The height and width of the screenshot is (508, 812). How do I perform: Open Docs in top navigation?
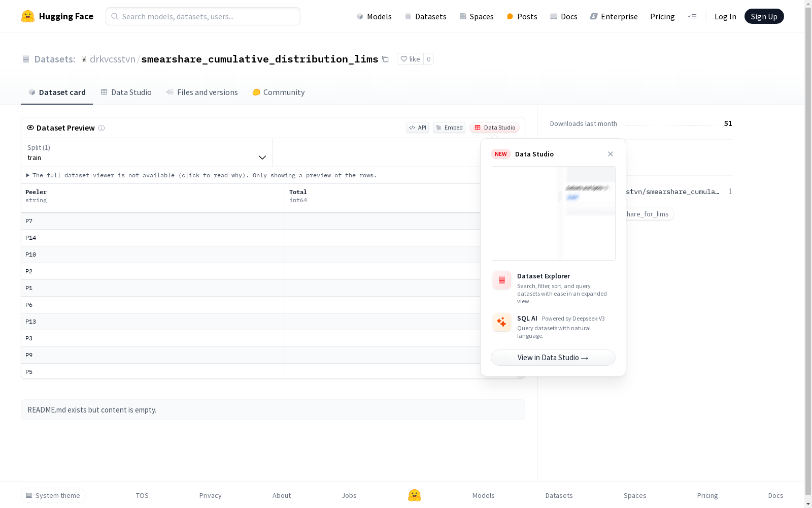[564, 16]
